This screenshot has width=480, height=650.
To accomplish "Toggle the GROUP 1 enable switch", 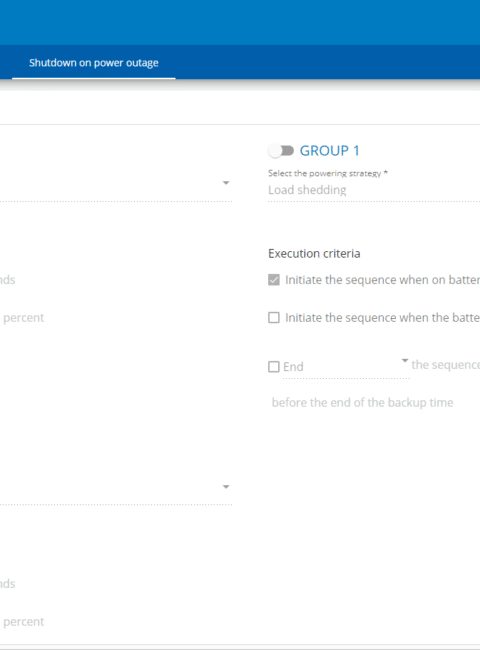I will [281, 151].
